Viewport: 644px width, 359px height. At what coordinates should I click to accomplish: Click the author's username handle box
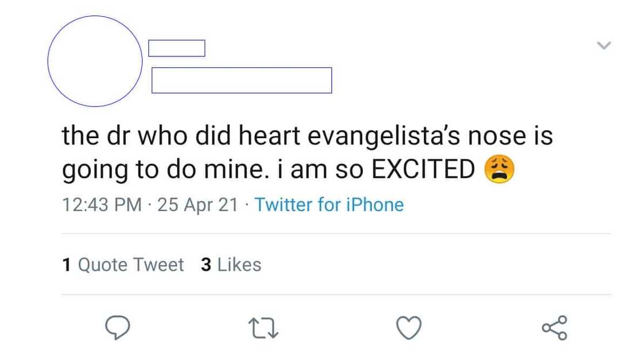click(241, 81)
